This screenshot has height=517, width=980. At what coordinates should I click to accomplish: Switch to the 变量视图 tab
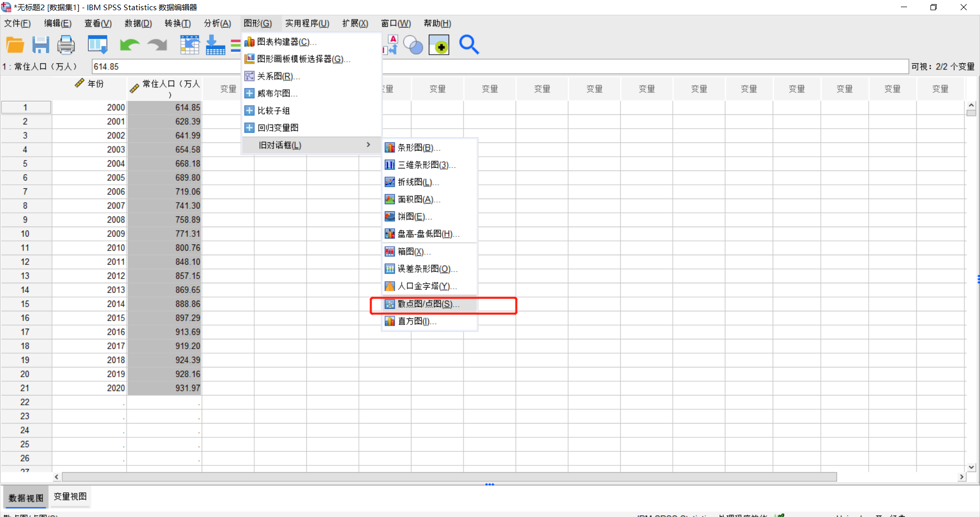tap(70, 497)
